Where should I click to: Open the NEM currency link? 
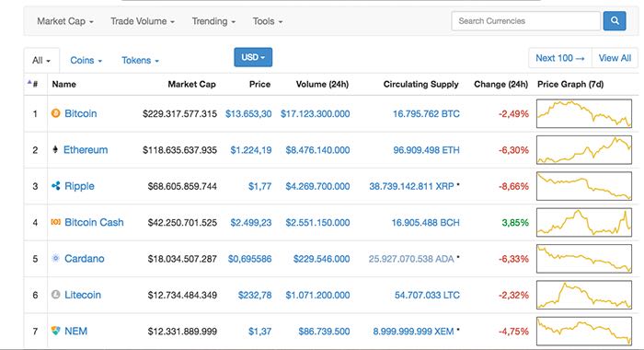click(75, 331)
